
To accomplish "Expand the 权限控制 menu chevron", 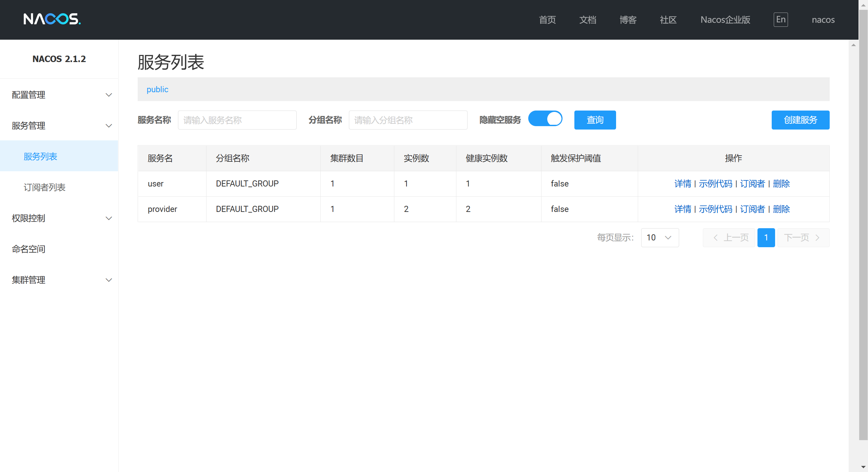I will point(109,218).
